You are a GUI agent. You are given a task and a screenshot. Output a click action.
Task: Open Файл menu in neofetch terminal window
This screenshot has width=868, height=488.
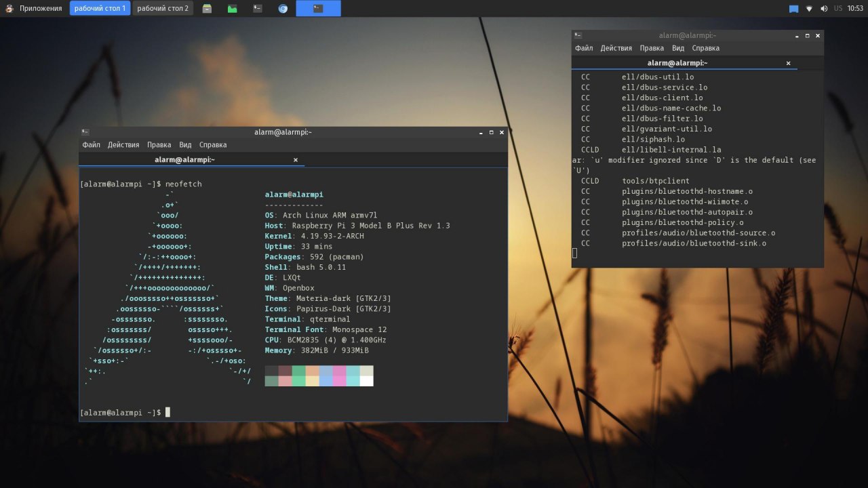pyautogui.click(x=91, y=145)
